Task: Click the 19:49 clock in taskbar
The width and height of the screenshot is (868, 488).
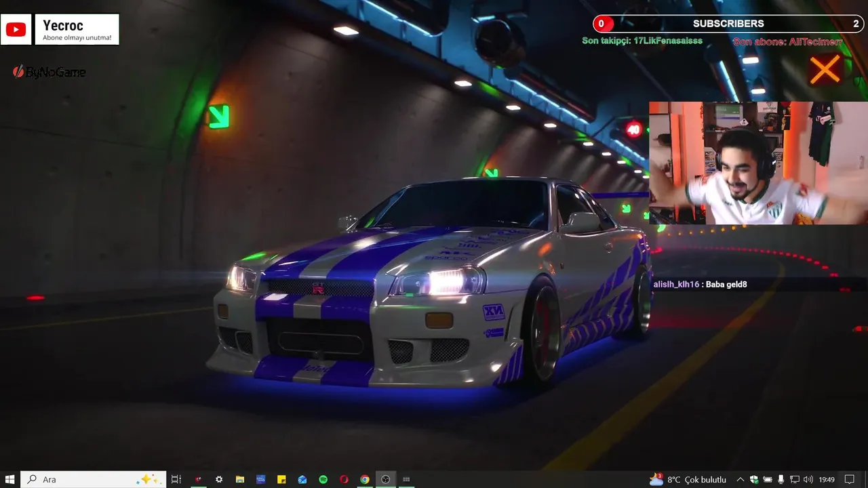Action: pos(827,479)
